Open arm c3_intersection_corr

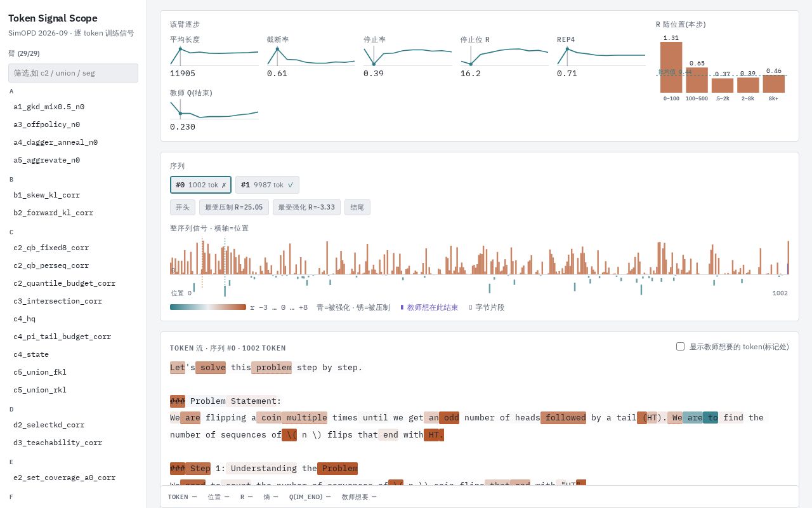click(73, 301)
